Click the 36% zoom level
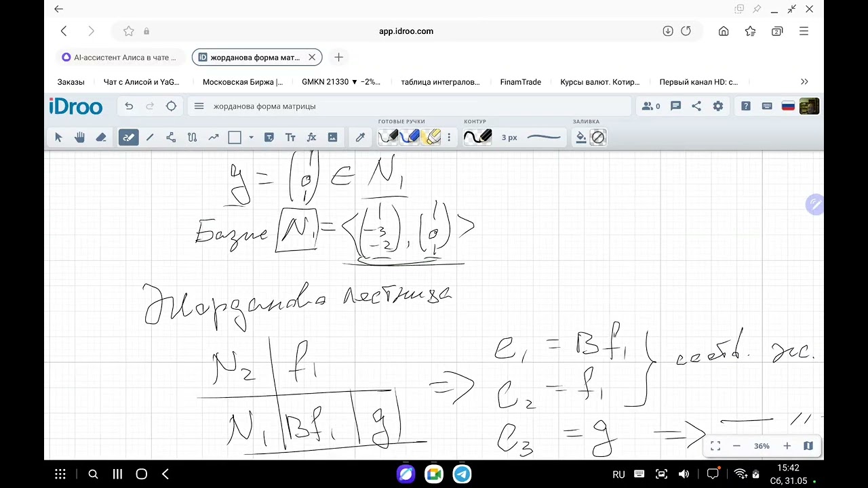This screenshot has height=488, width=868. coord(762,446)
